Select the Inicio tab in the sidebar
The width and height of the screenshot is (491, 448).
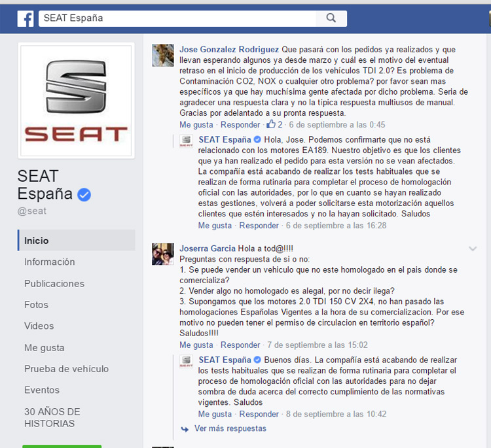point(76,240)
